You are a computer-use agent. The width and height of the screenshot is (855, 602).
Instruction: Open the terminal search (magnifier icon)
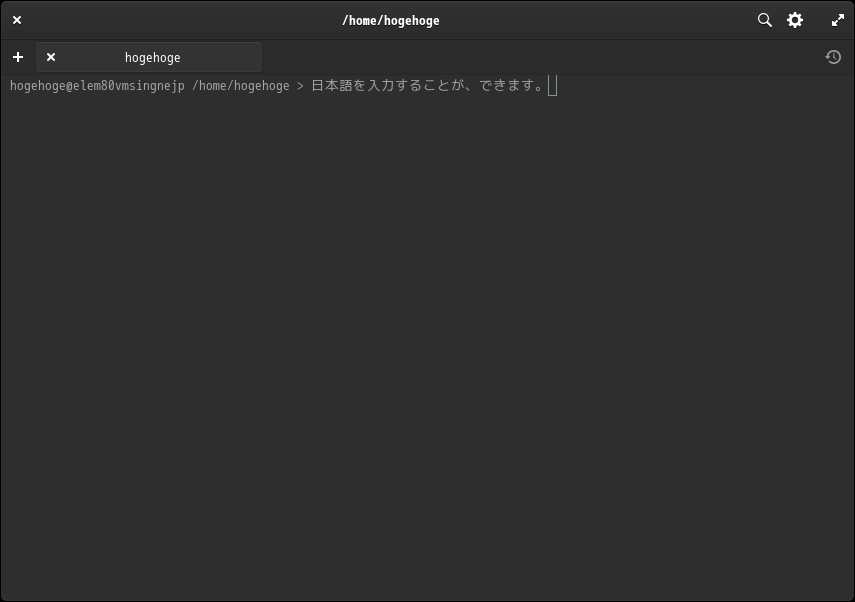(x=764, y=20)
